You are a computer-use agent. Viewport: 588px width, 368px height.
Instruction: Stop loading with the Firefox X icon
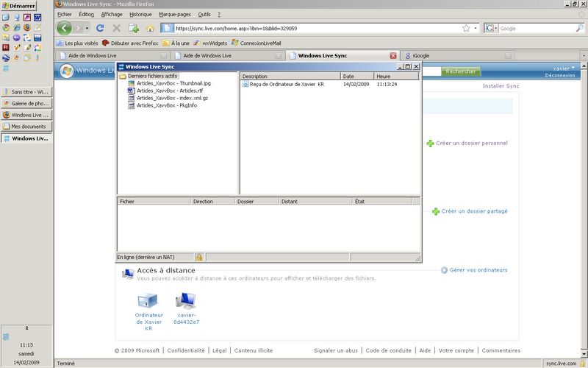pyautogui.click(x=116, y=28)
